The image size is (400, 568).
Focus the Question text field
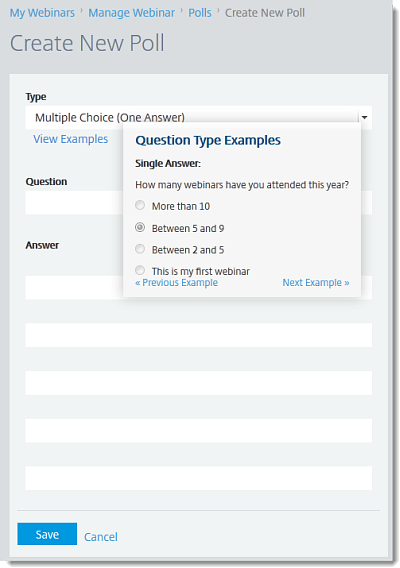click(x=74, y=203)
